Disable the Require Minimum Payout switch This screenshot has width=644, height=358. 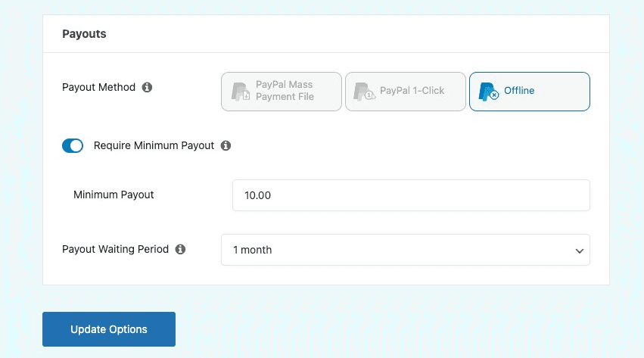click(x=73, y=145)
